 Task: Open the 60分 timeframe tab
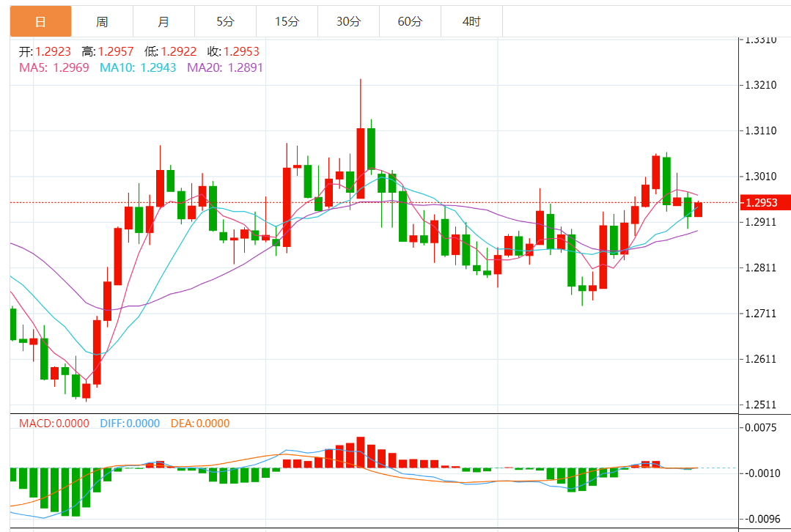[410, 22]
